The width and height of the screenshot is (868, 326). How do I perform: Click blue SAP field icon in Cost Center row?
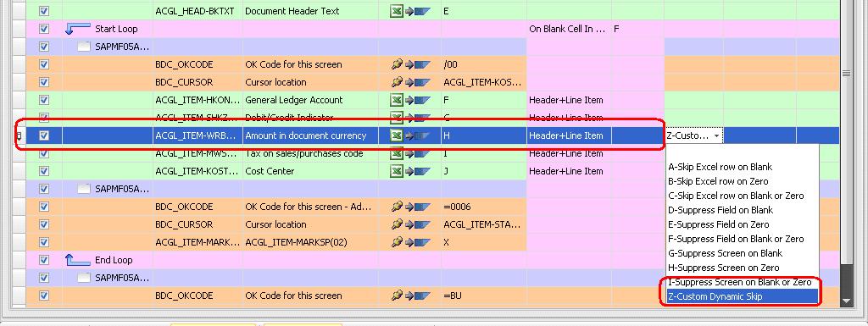pos(422,171)
